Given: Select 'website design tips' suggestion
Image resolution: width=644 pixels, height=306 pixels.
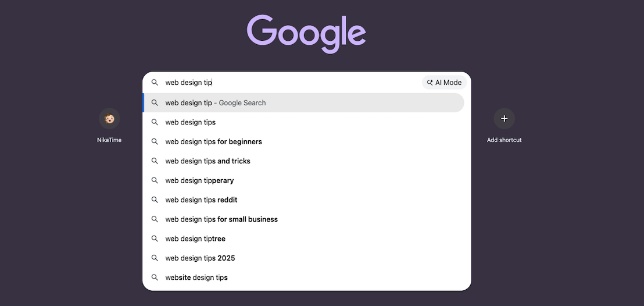Looking at the screenshot, I should [196, 277].
